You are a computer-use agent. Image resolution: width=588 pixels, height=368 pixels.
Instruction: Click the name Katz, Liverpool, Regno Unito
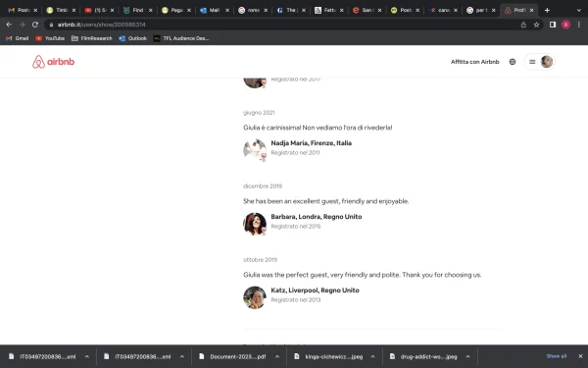(x=315, y=290)
